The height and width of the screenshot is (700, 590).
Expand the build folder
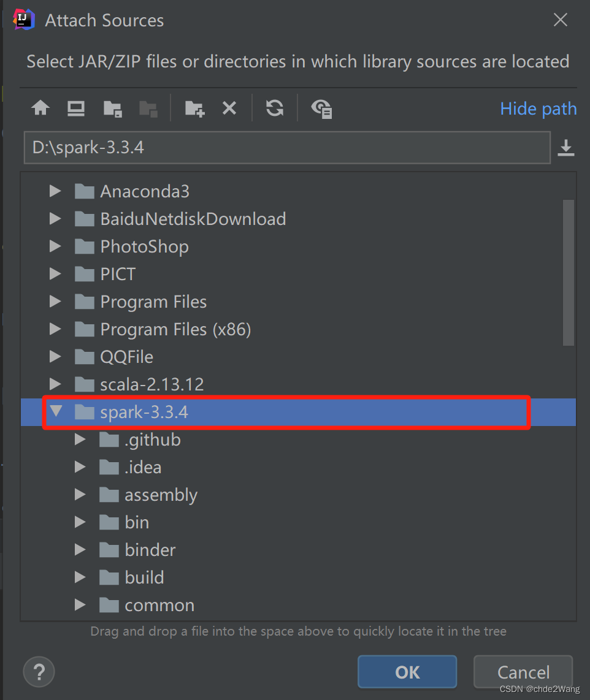click(80, 577)
